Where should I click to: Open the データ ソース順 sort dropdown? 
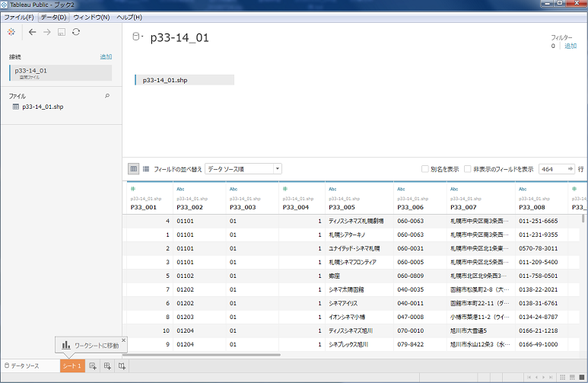point(243,169)
